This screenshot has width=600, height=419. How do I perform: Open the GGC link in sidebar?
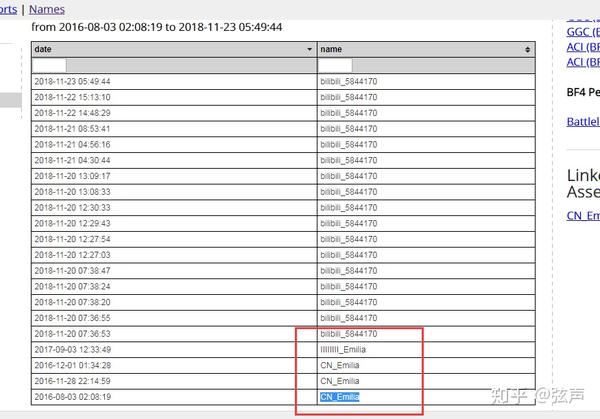[583, 32]
